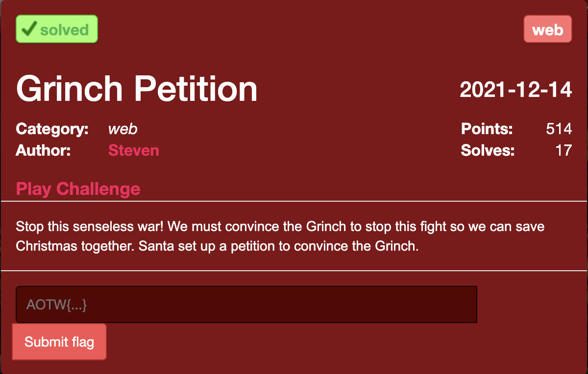Click the points value 514

click(x=559, y=129)
